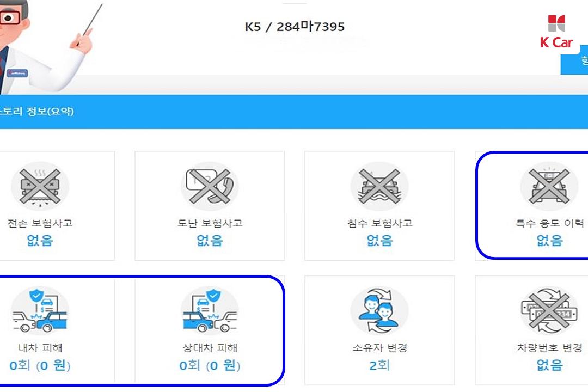Click the license plate change icon
This screenshot has height=392, width=588.
549,310
